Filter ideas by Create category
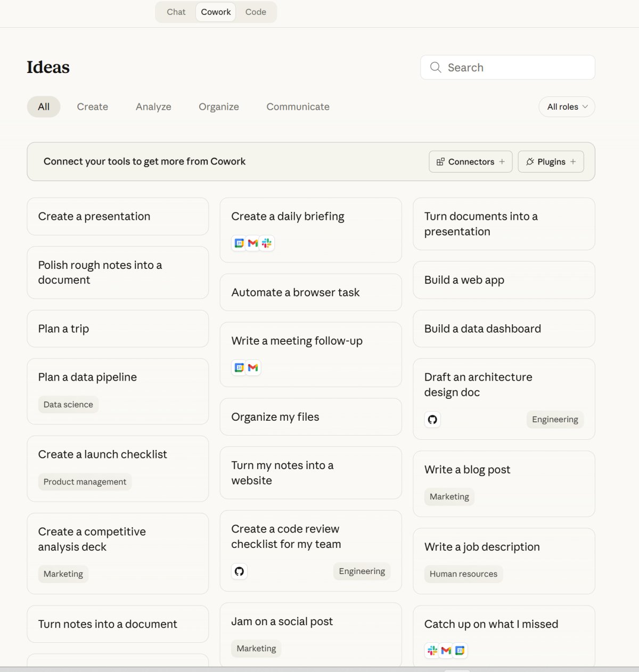 pos(93,107)
